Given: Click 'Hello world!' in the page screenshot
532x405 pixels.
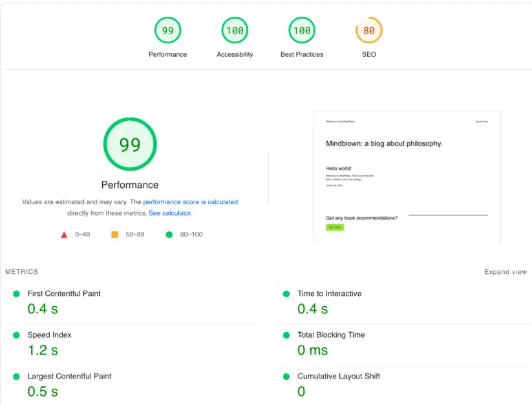Looking at the screenshot, I should coord(339,169).
